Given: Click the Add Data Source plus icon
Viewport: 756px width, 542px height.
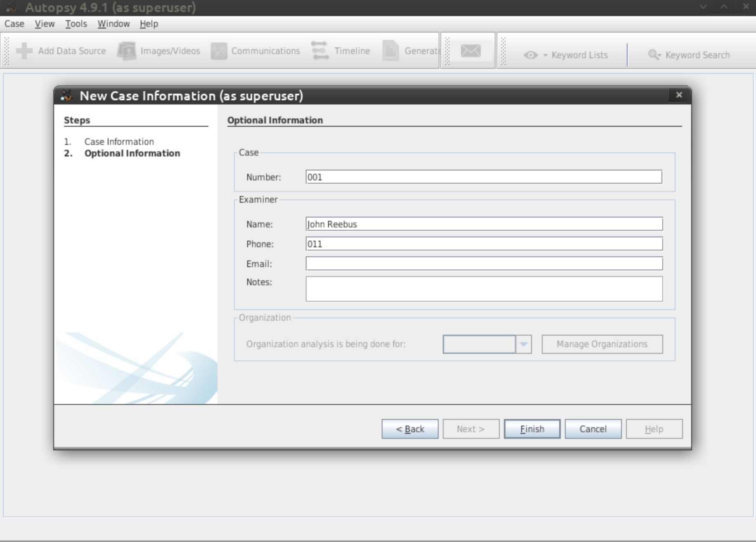Looking at the screenshot, I should coord(24,51).
